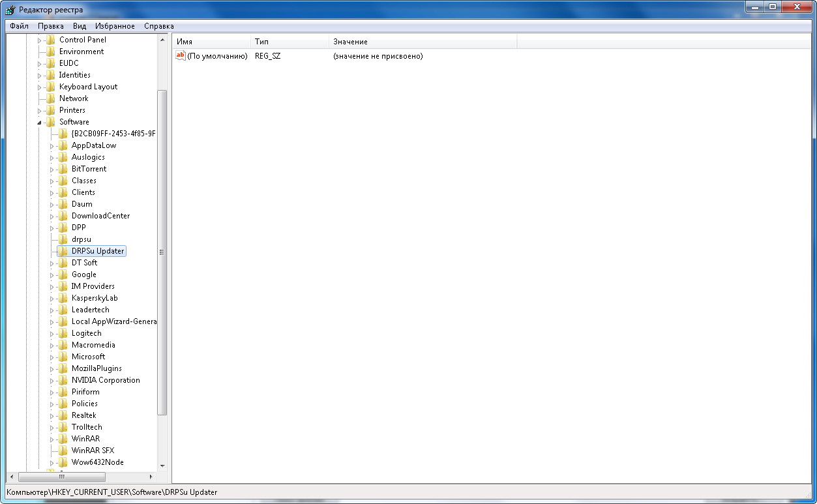
Task: Expand the Keyboard Layout key
Action: tap(39, 87)
